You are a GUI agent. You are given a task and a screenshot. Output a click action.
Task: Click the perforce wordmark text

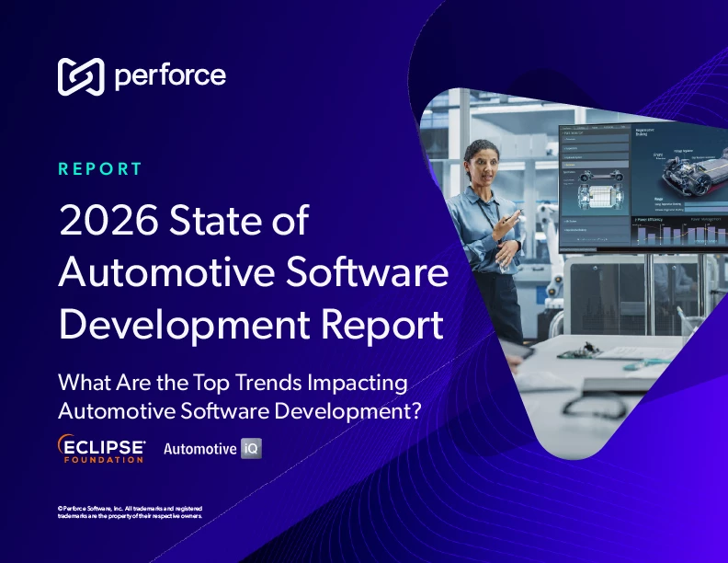pyautogui.click(x=170, y=76)
